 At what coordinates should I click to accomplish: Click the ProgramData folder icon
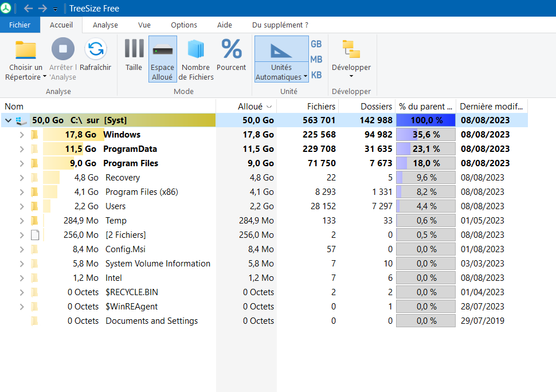[34, 149]
